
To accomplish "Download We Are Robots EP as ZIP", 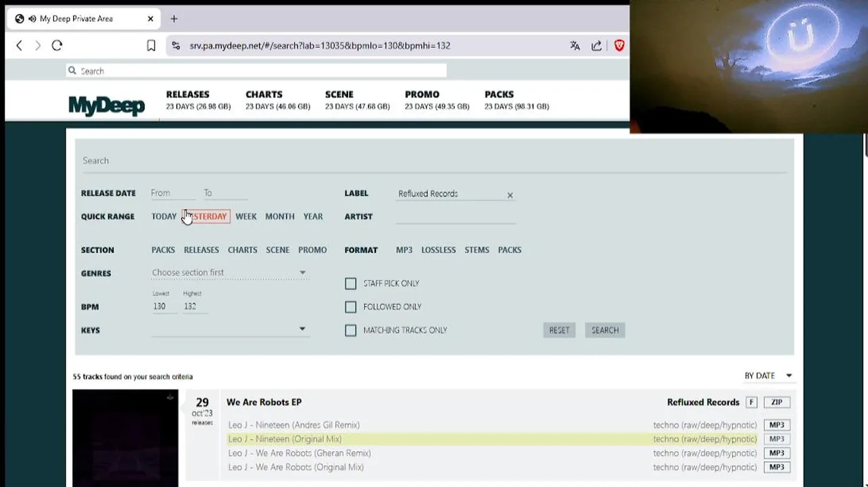I will (777, 402).
